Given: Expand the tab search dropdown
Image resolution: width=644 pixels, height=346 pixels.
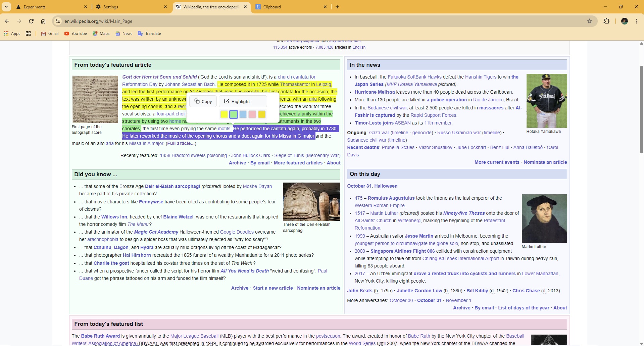Looking at the screenshot, I should click(x=6, y=7).
